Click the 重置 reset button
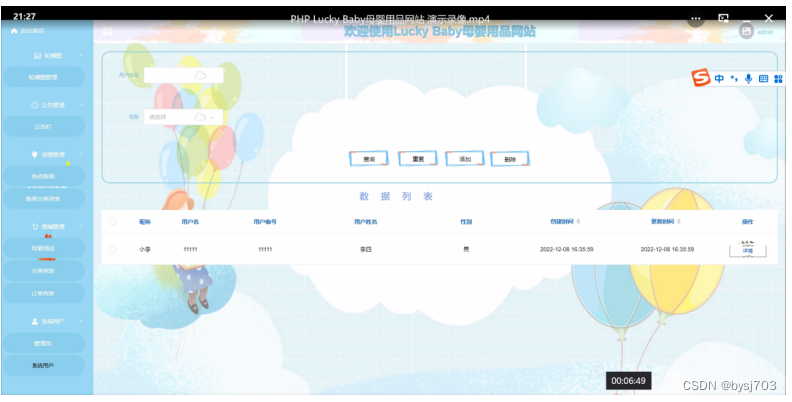Image resolution: width=792 pixels, height=402 pixels. [417, 159]
